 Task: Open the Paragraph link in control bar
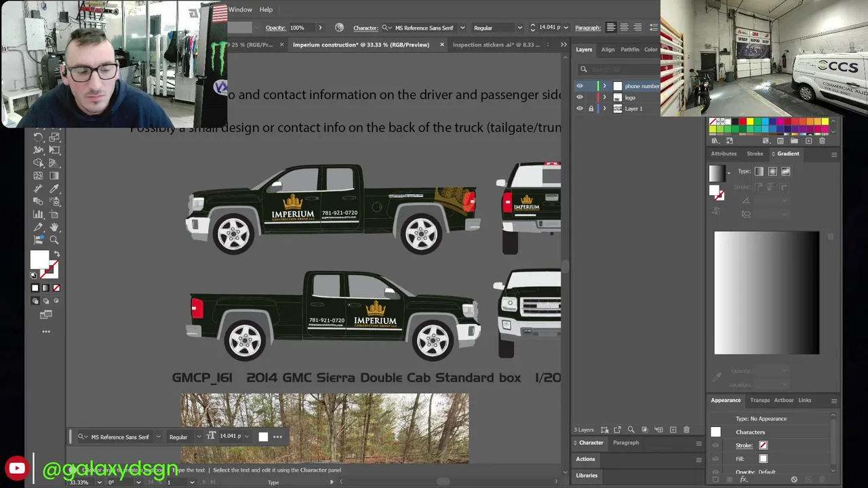[588, 28]
